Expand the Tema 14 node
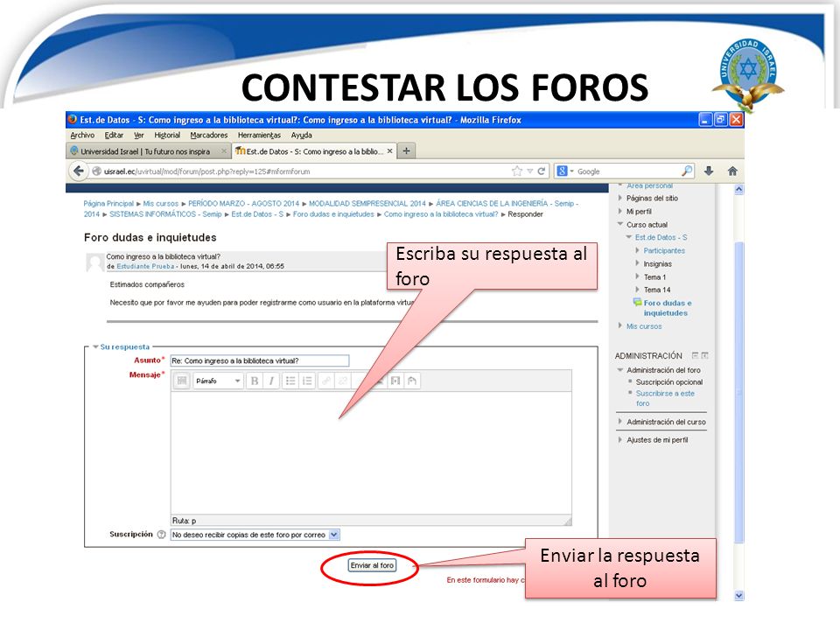 (638, 290)
